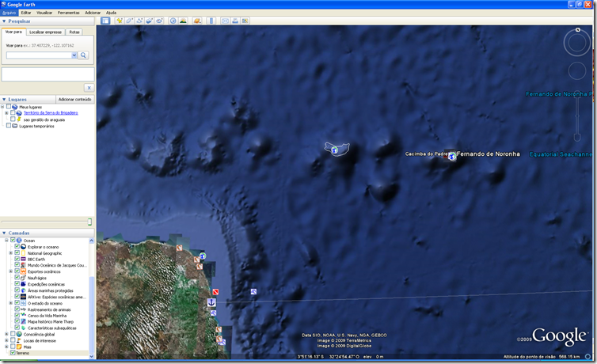Click the outlined island placemark globe icon
597x364 pixels.
334,150
